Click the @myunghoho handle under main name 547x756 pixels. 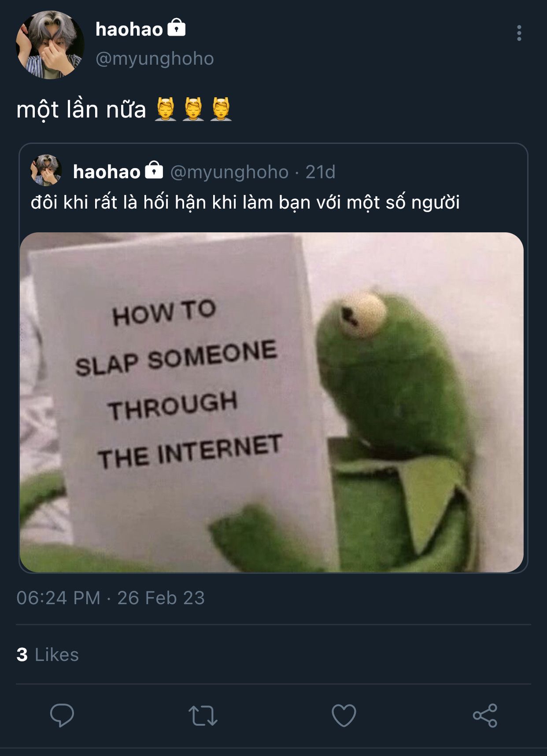(x=155, y=59)
